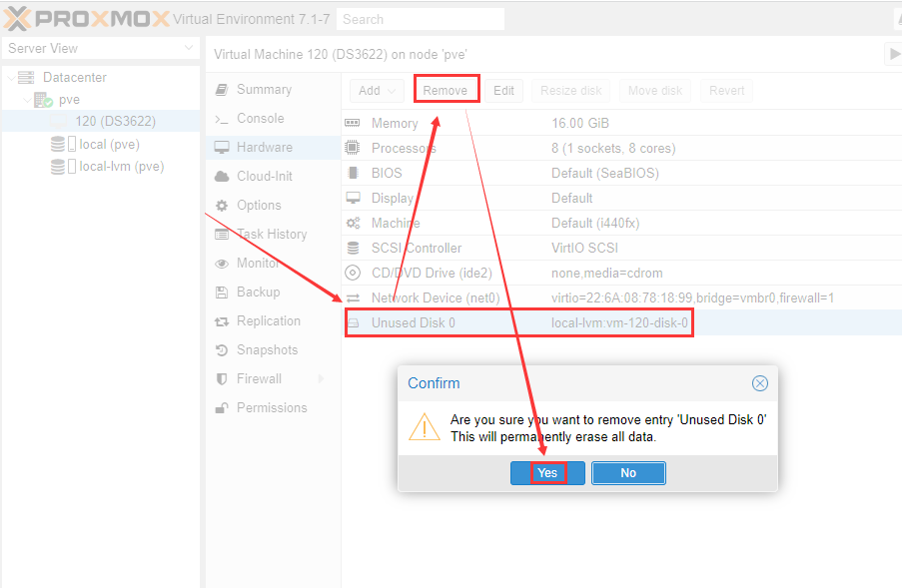Close the Confirm dialog with X icon
The image size is (902, 588).
pos(760,383)
